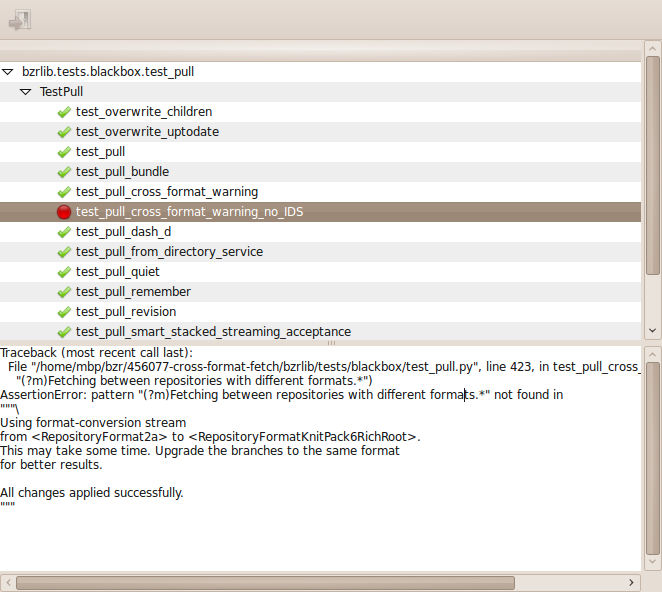Click the quit door icon in the toolbar
This screenshot has width=662, height=592.
[x=20, y=20]
